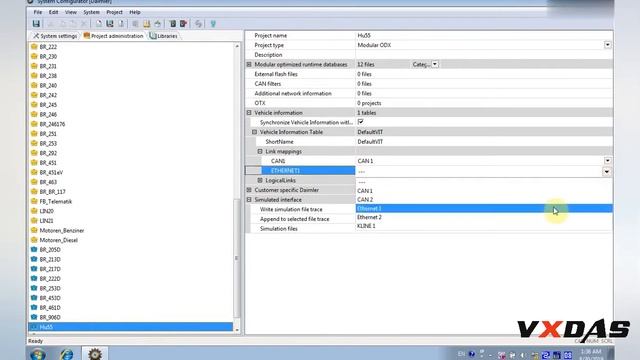The width and height of the screenshot is (640, 360).
Task: Open the Project type dropdown arrow
Action: pyautogui.click(x=607, y=45)
